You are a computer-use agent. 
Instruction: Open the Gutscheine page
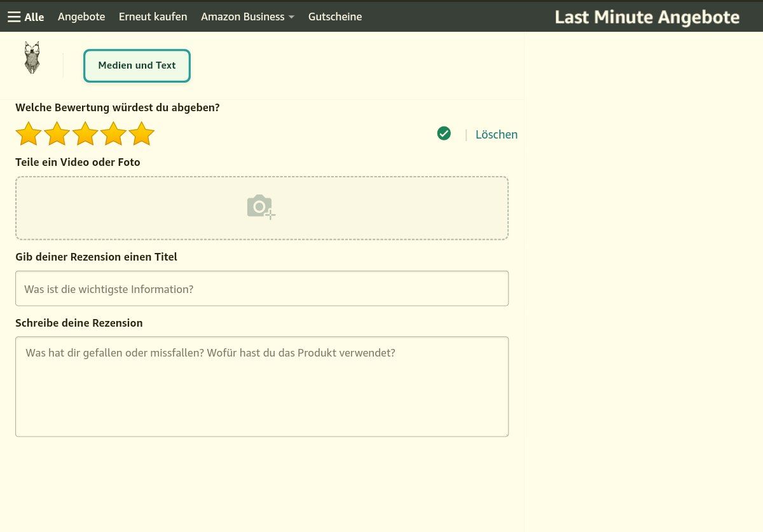point(335,17)
